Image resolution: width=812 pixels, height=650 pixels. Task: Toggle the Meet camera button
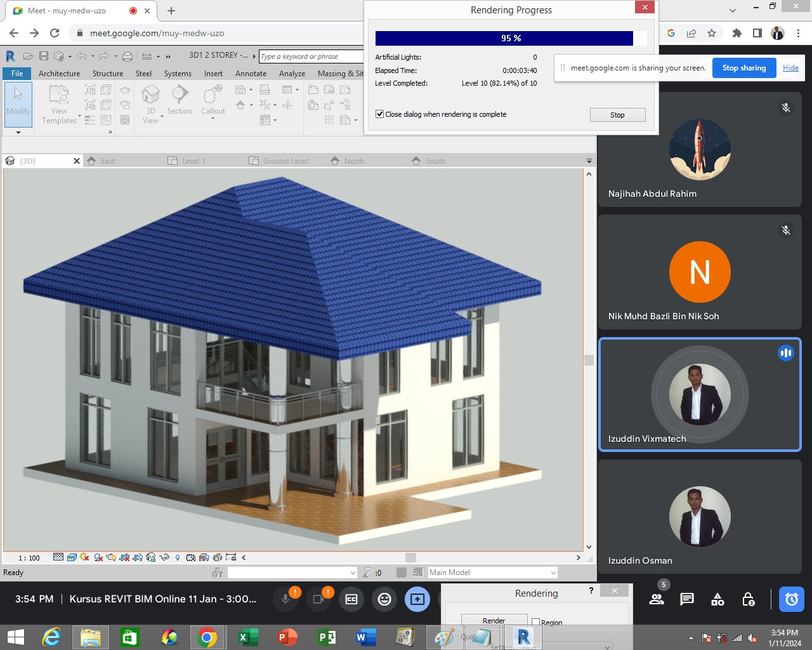[x=318, y=599]
